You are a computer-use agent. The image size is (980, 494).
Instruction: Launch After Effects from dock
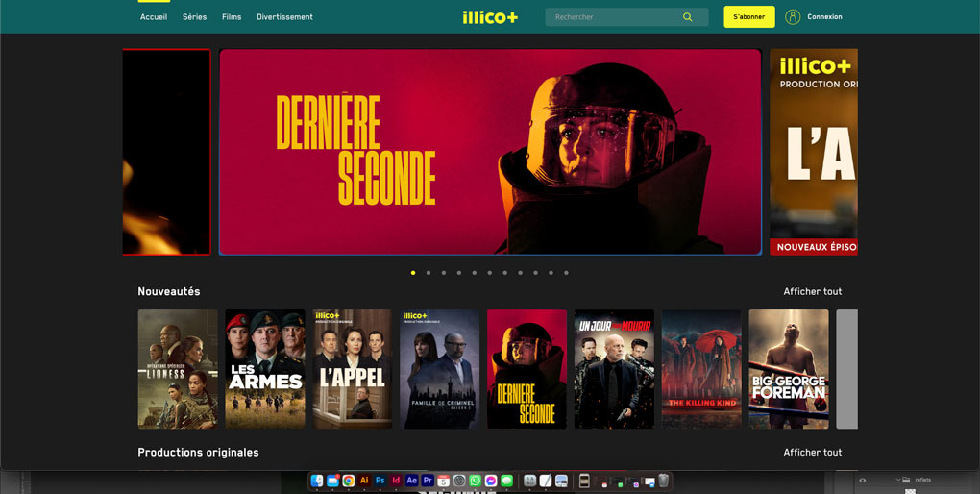[x=412, y=481]
